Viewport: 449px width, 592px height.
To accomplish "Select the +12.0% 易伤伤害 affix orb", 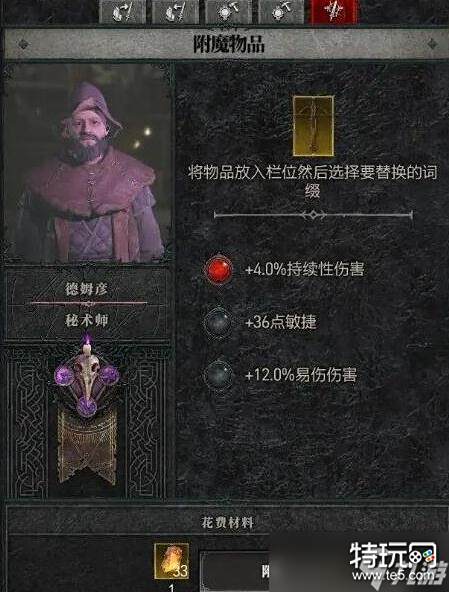I will pyautogui.click(x=218, y=375).
